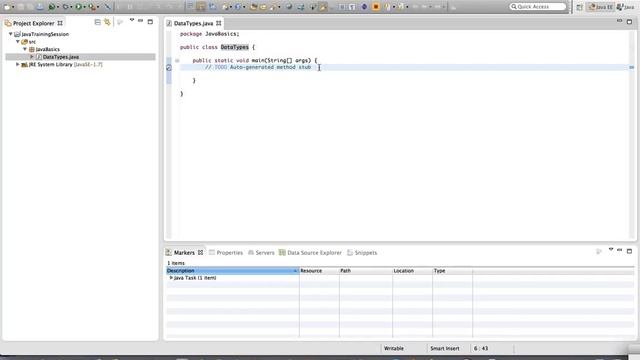
Task: Close the Project Explorer view
Action: (x=60, y=23)
